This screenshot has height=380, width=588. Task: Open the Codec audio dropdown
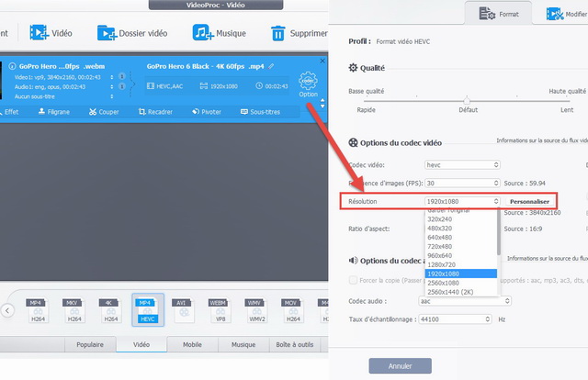[x=465, y=301]
